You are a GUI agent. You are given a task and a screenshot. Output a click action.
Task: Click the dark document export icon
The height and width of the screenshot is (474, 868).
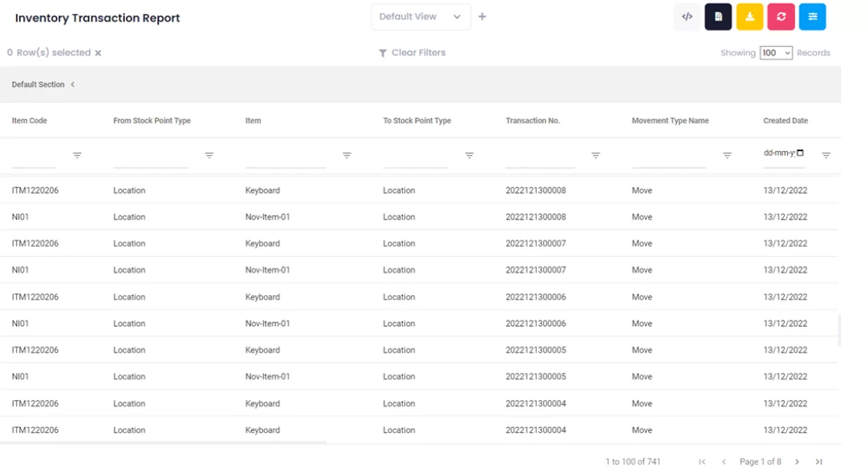[718, 17]
